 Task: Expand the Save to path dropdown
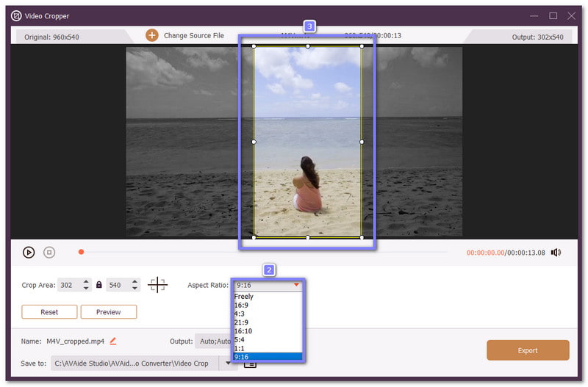tap(229, 364)
